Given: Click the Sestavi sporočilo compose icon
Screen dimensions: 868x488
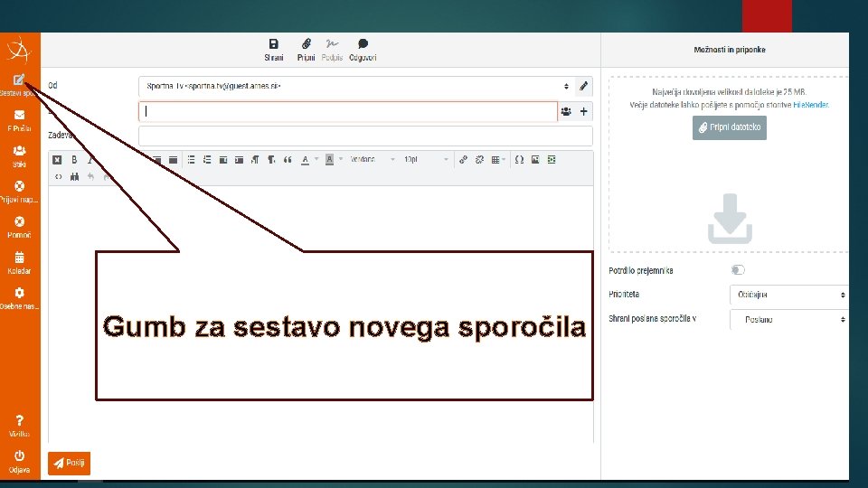Looking at the screenshot, I should [x=19, y=80].
